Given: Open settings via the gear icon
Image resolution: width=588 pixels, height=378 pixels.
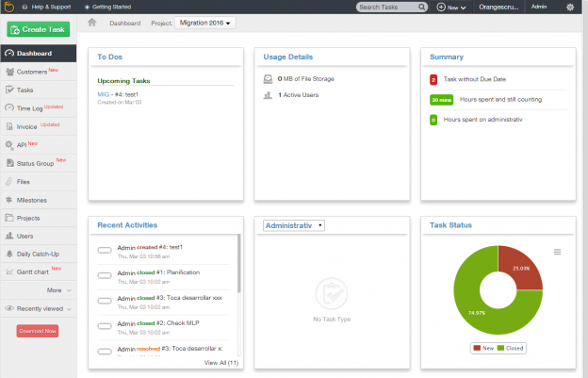Looking at the screenshot, I should click(x=569, y=7).
